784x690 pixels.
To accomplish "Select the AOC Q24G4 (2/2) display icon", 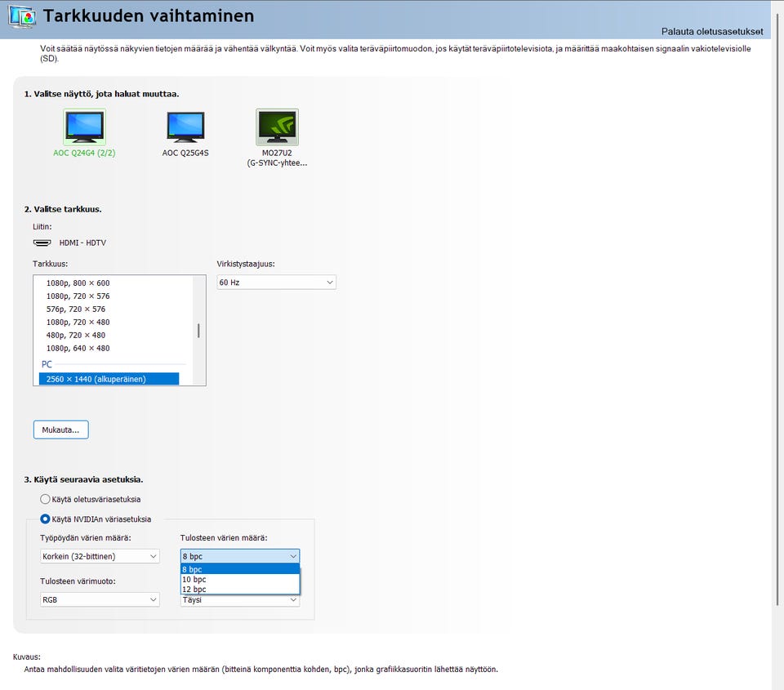I will click(x=84, y=127).
